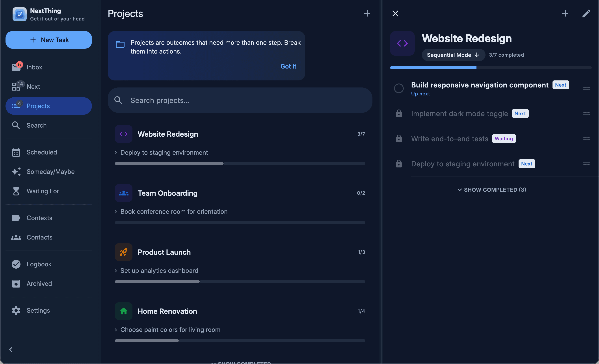Select the Waiting For view
Image resolution: width=599 pixels, height=364 pixels.
[x=43, y=191]
